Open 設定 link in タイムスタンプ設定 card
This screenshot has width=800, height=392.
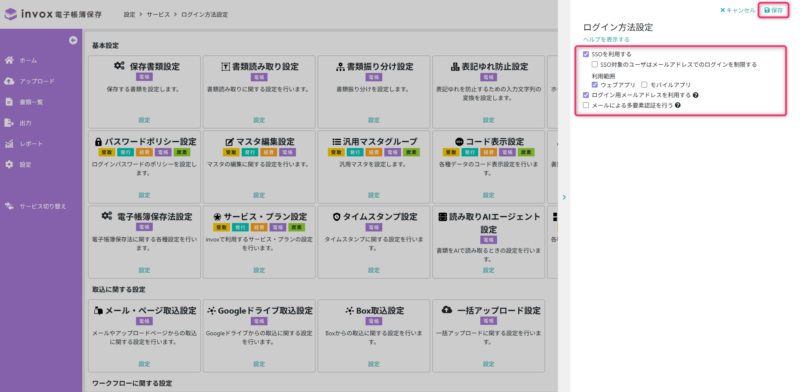click(374, 270)
